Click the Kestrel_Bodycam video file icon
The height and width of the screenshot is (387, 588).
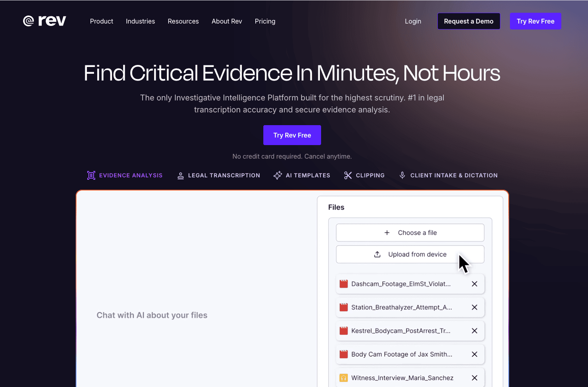[343, 331]
